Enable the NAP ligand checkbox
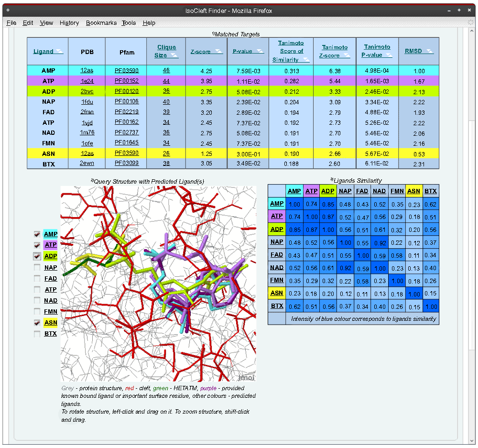This screenshot has height=448, width=478. [36, 267]
